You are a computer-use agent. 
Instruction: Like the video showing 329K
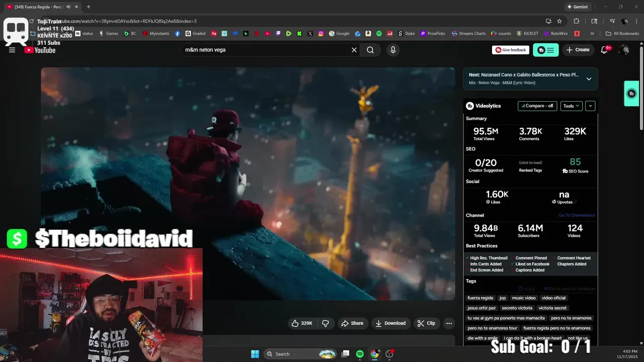click(301, 323)
